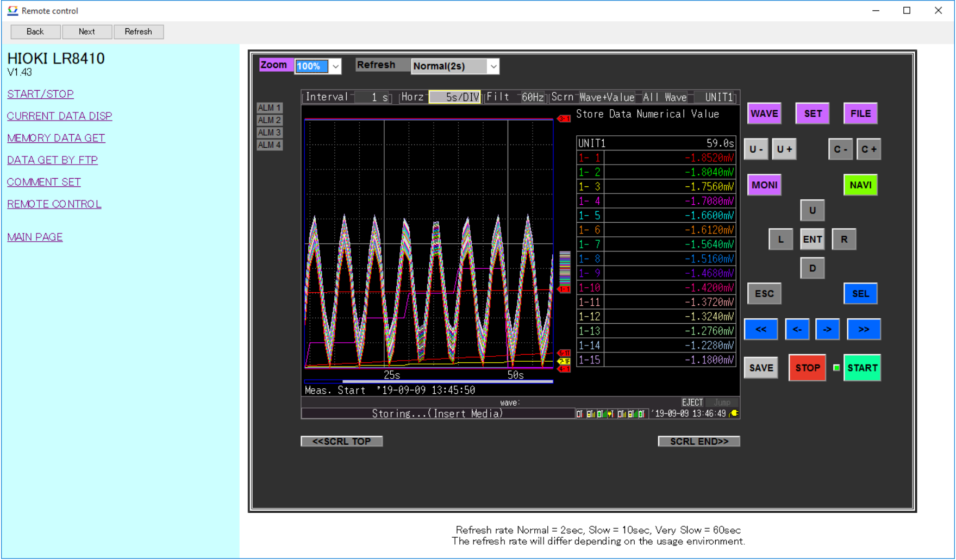Click the All Wave setting

pos(665,97)
